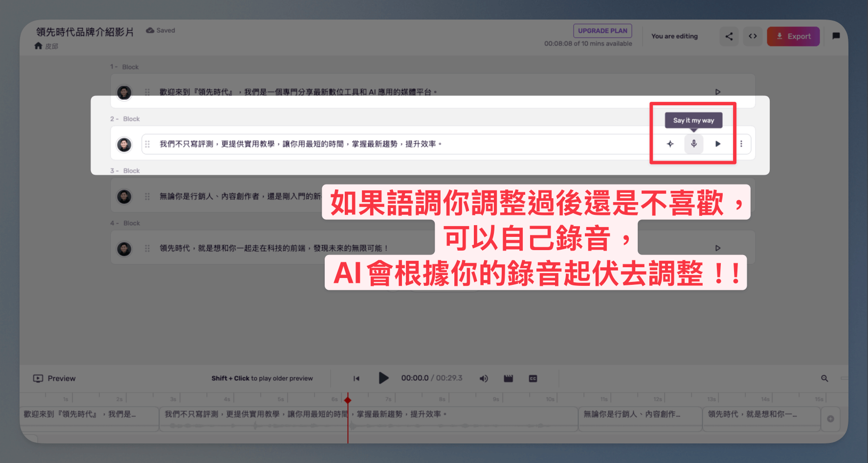Toggle the volume speaker icon
The height and width of the screenshot is (463, 868).
click(484, 378)
